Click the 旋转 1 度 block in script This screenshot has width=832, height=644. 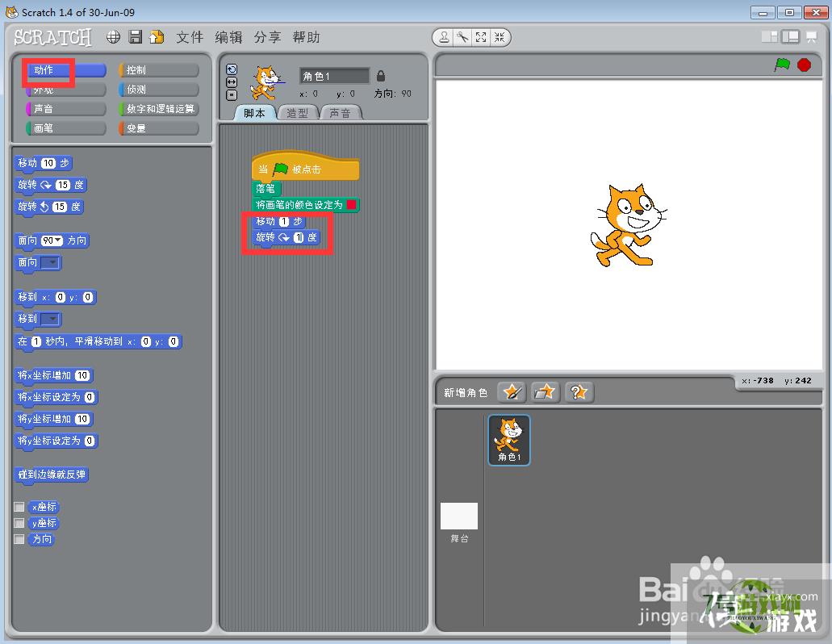(286, 237)
